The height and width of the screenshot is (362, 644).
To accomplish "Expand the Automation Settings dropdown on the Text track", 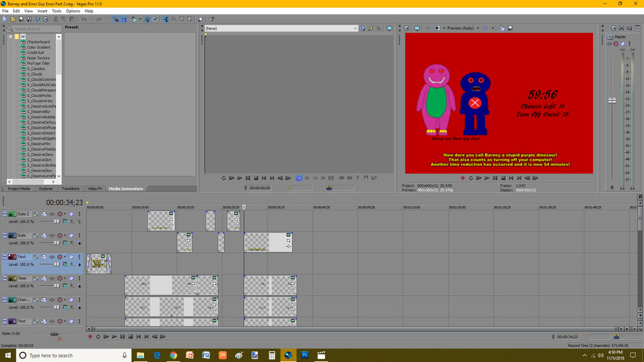I will [64, 256].
